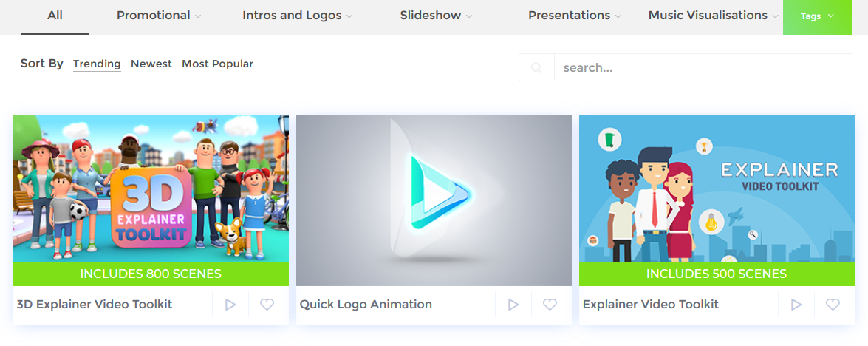Sort templates by Trending

(97, 64)
